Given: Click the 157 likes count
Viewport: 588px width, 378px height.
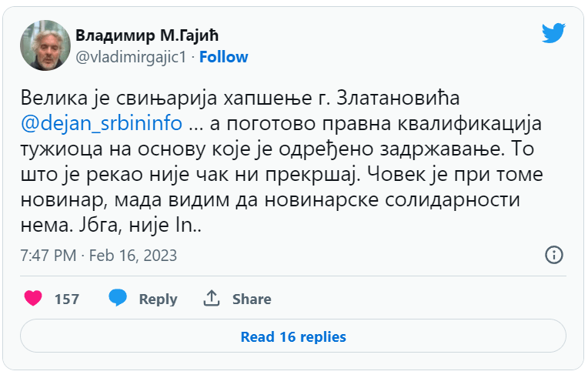Looking at the screenshot, I should 67,299.
